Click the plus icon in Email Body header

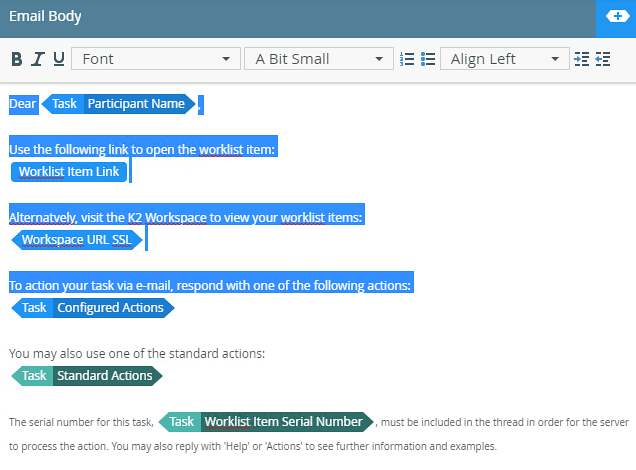point(615,17)
